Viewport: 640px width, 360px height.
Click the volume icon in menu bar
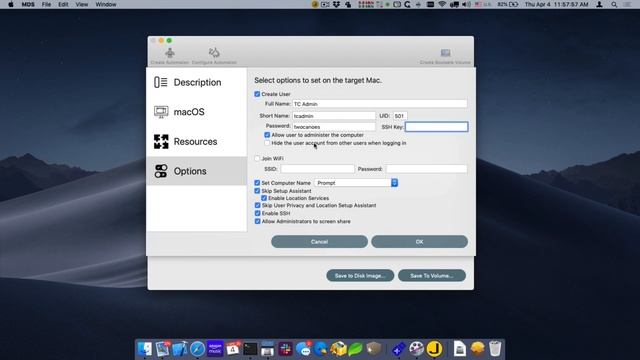466,4
